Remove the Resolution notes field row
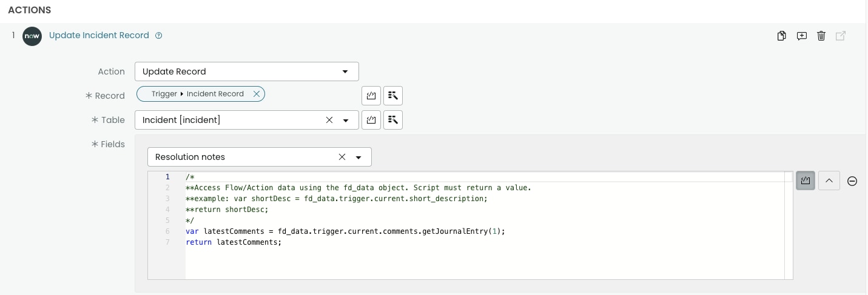 pyautogui.click(x=852, y=181)
